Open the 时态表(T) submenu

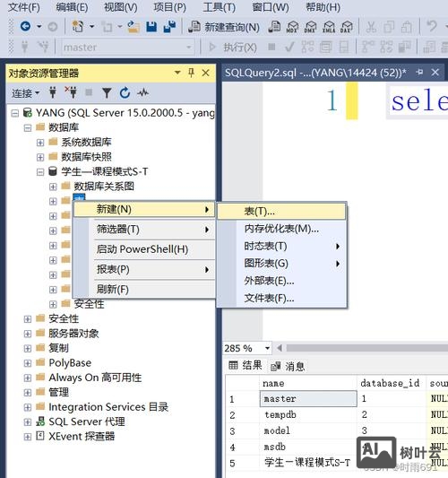281,246
